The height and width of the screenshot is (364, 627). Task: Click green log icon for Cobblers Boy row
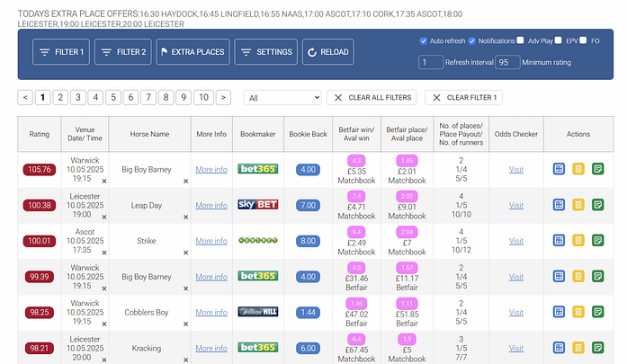(598, 312)
